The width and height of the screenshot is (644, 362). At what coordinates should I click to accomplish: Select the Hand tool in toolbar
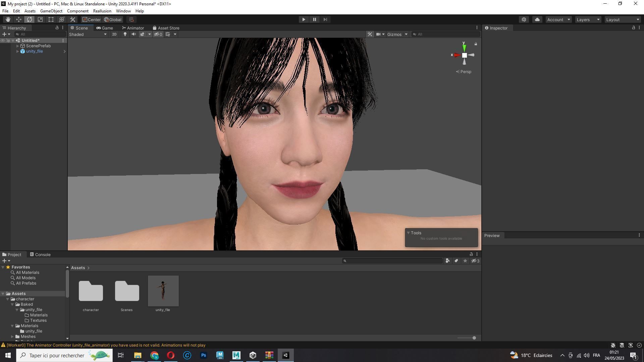click(x=8, y=19)
